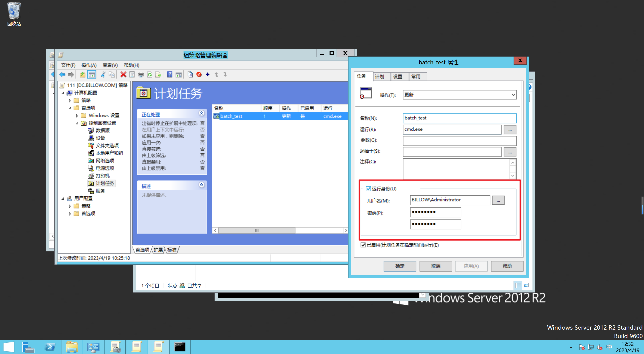The image size is (644, 354).
Task: Open Help with blue question icon
Action: (170, 75)
